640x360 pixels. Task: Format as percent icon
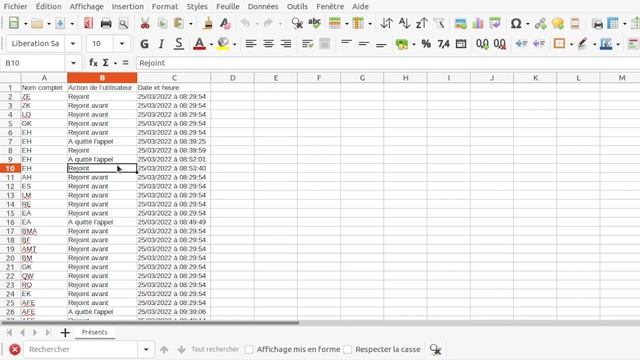(x=426, y=44)
